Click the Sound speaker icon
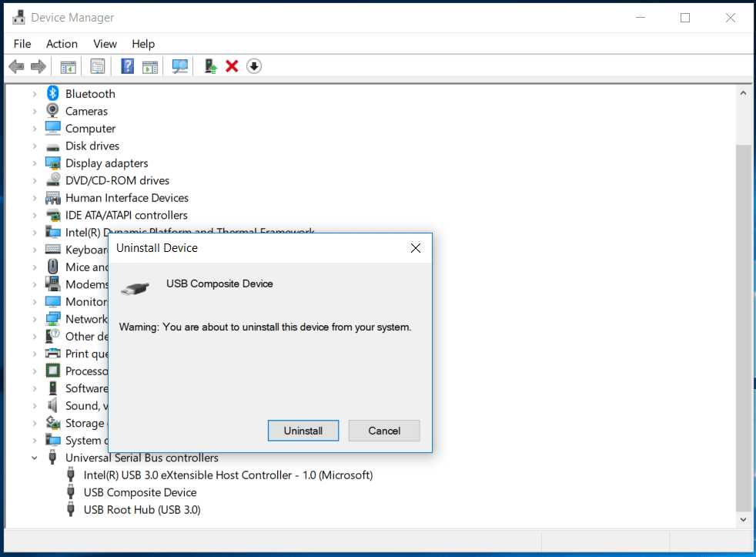 52,405
